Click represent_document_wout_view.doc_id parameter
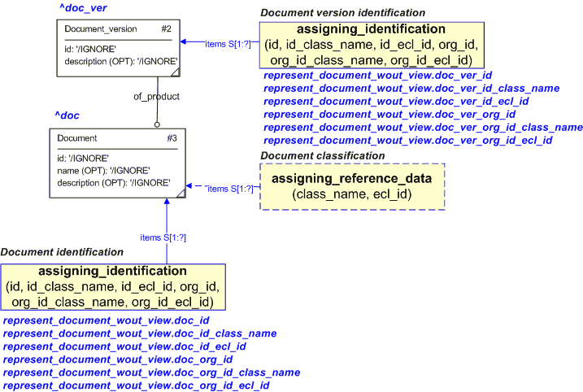The height and width of the screenshot is (392, 583). (107, 320)
